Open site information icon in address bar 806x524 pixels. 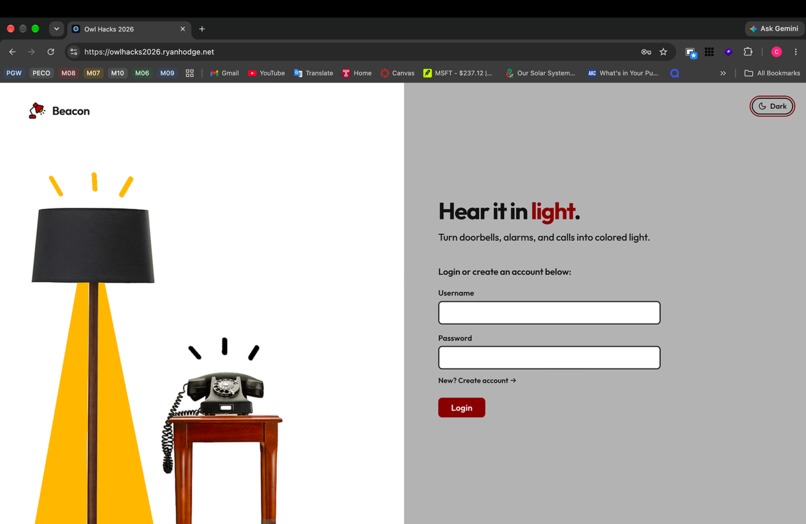click(x=74, y=52)
